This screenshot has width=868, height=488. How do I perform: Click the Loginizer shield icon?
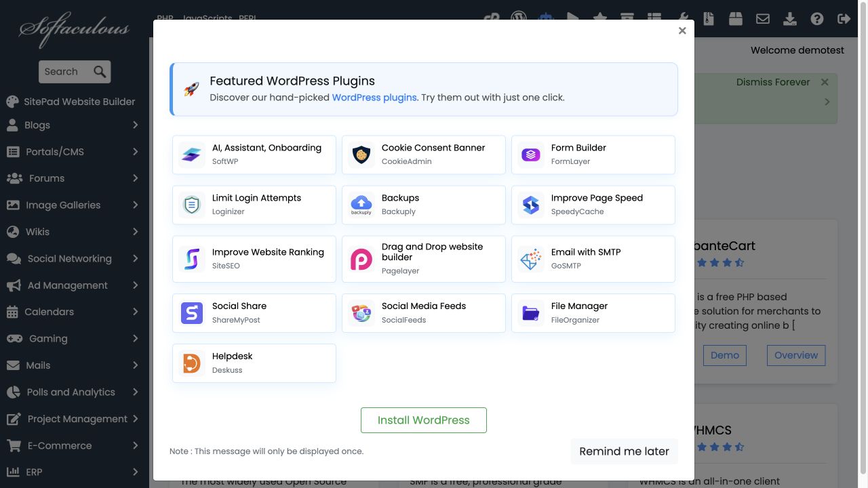tap(192, 205)
